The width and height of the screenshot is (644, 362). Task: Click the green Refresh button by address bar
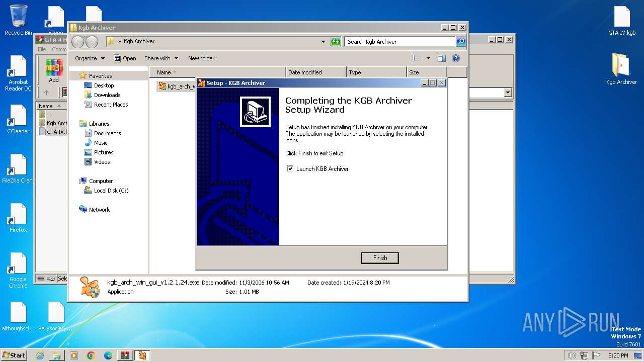(x=336, y=42)
